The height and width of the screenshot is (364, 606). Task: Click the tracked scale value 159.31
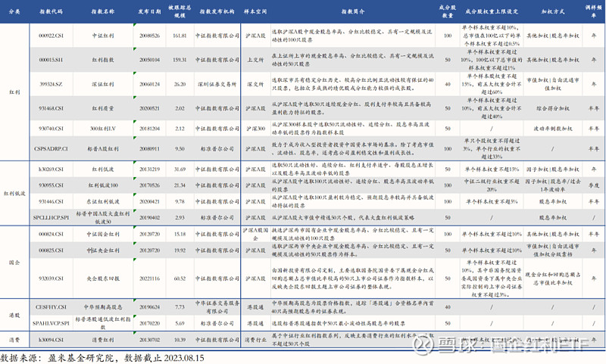click(x=180, y=60)
